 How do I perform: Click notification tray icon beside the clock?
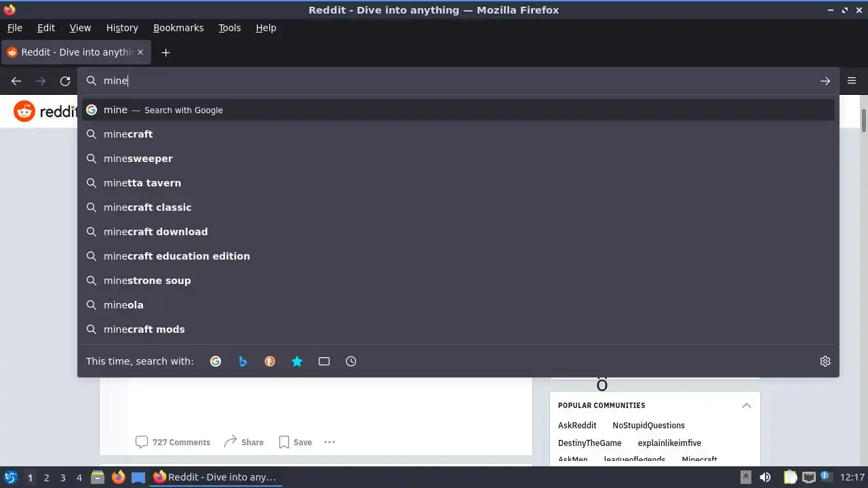[x=827, y=477]
